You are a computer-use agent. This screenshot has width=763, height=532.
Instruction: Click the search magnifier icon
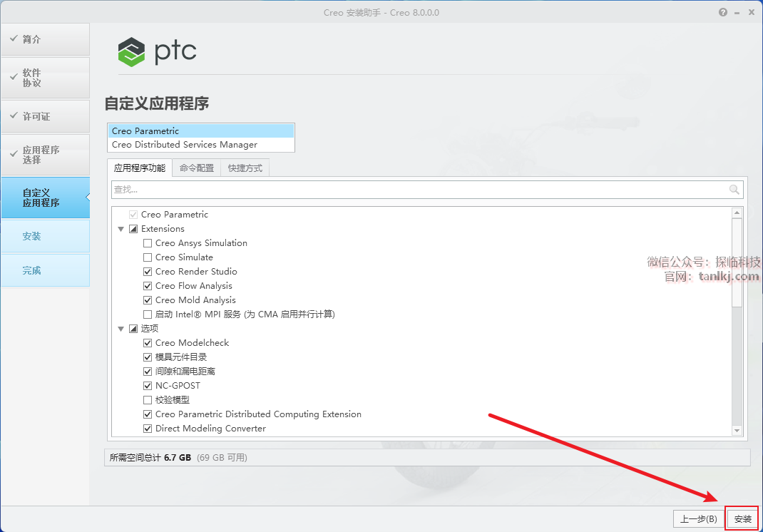734,190
